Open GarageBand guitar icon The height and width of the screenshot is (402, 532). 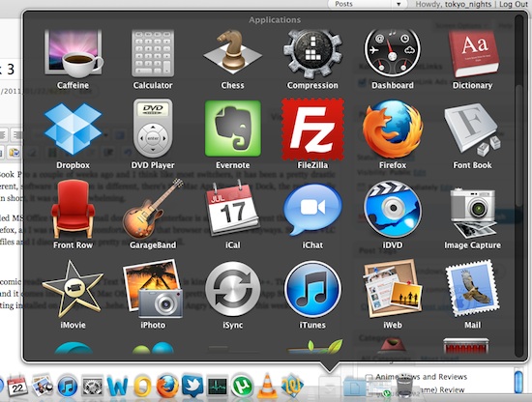pos(153,209)
